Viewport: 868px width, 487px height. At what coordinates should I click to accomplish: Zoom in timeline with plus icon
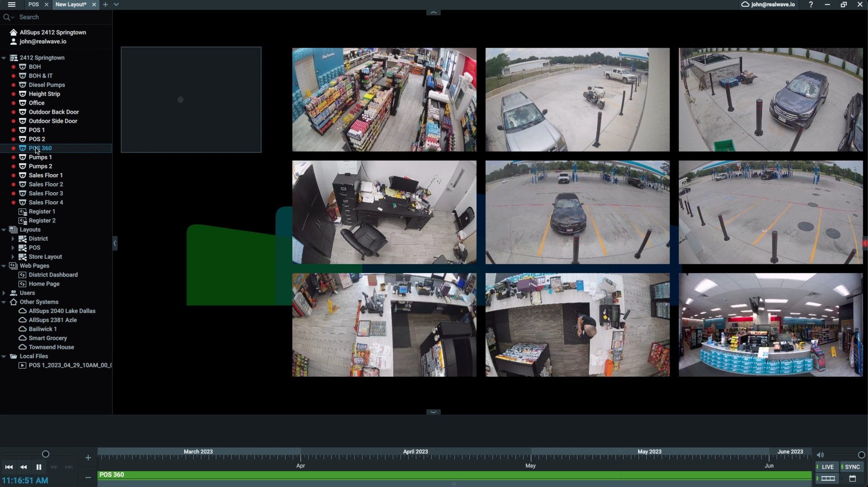point(88,458)
